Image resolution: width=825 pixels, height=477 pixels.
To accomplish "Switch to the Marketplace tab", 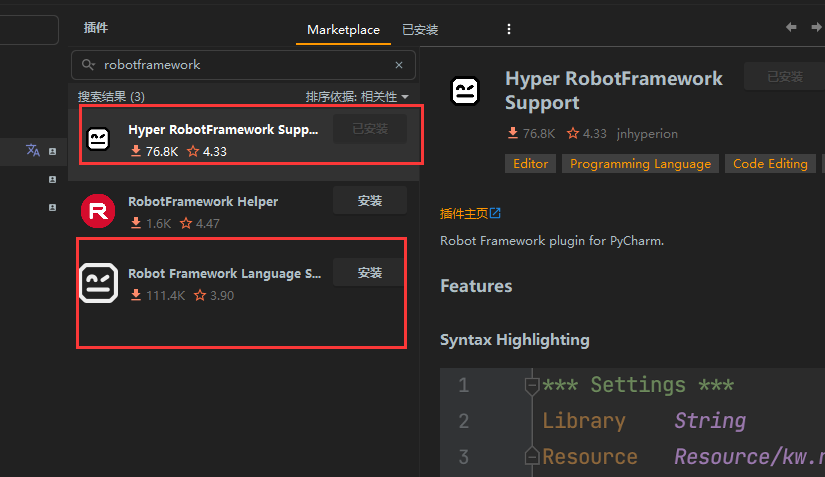I will (343, 30).
